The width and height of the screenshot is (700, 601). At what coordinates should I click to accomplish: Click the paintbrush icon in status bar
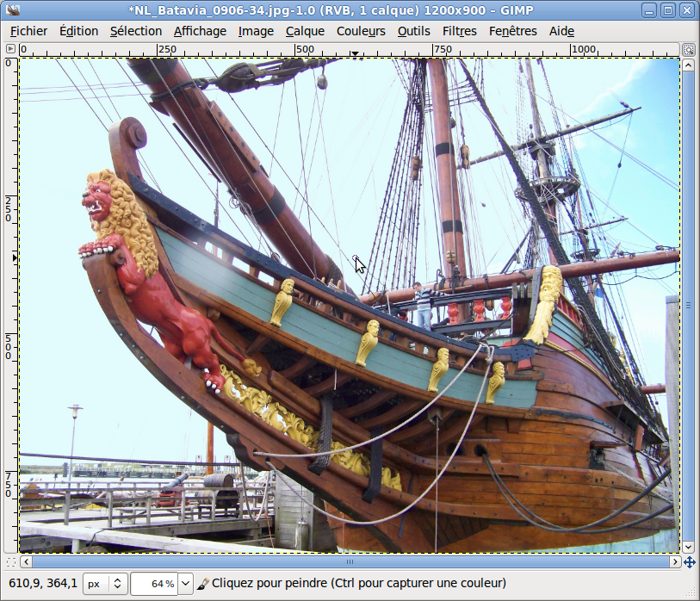tap(202, 584)
